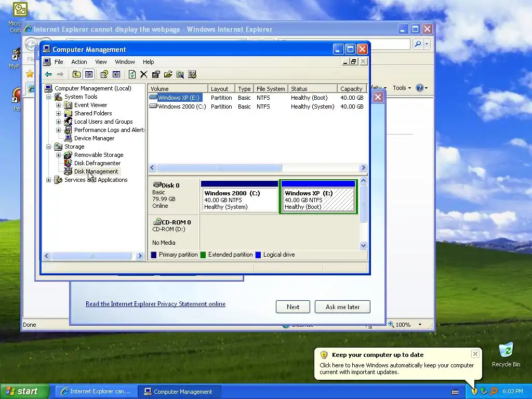Select Device Manager in the tree
The image size is (532, 399).
pos(95,138)
